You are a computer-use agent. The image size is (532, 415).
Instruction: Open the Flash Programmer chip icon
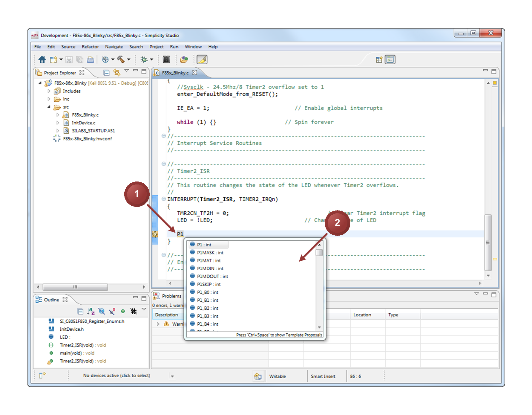point(166,59)
